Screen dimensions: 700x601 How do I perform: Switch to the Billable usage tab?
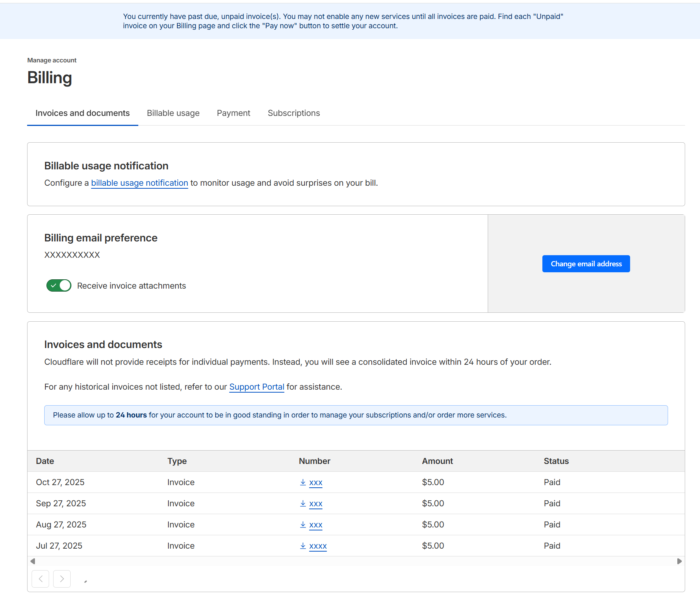(x=173, y=113)
